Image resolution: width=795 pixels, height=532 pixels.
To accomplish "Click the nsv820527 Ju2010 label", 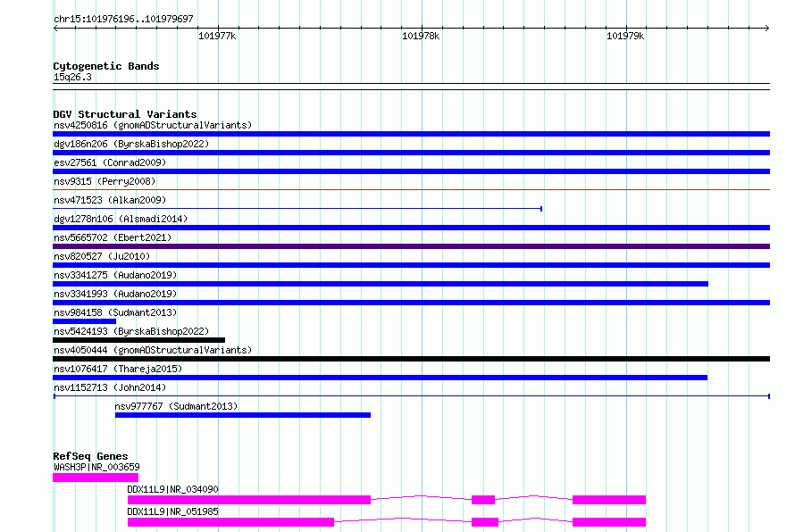I will coord(102,256).
